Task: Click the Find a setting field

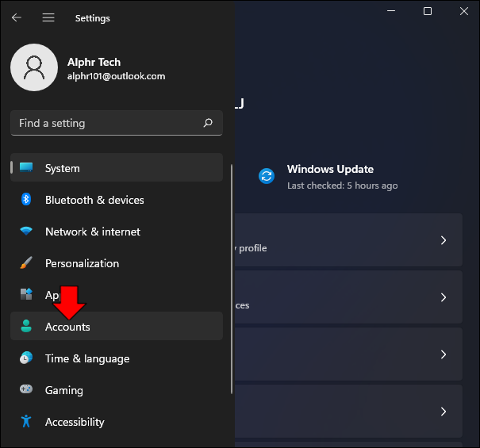Action: click(x=117, y=123)
